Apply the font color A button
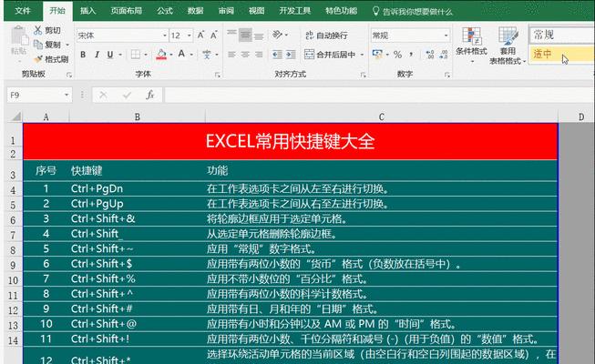The height and width of the screenshot is (364, 595). (181, 55)
